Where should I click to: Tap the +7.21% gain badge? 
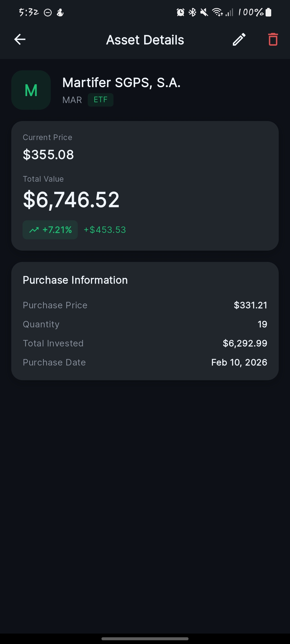click(x=50, y=230)
